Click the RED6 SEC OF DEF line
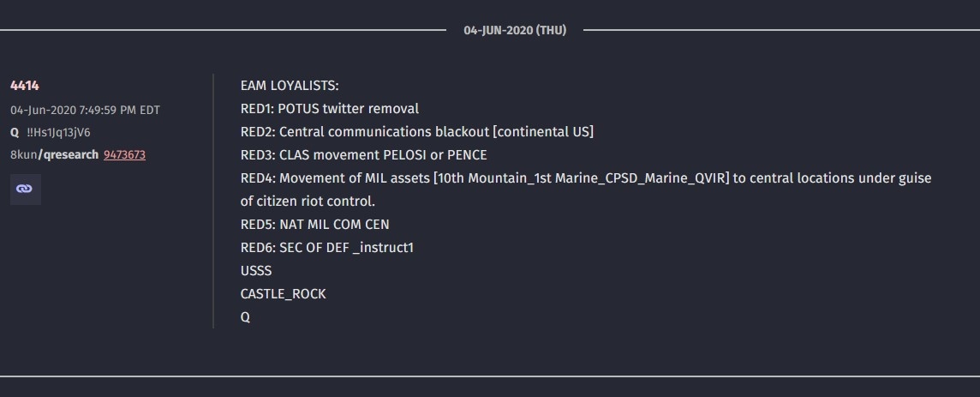The width and height of the screenshot is (980, 397). point(327,248)
